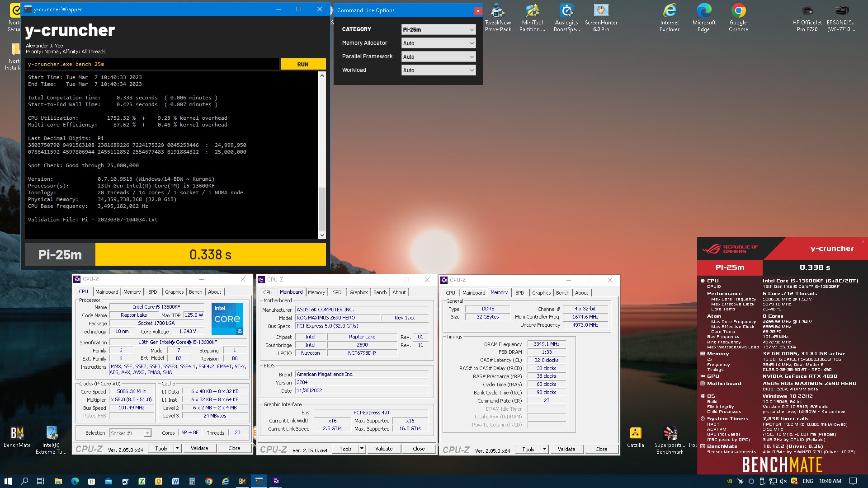The height and width of the screenshot is (488, 868).
Task: Click the 10:40 AM taskbar clock
Action: [830, 481]
